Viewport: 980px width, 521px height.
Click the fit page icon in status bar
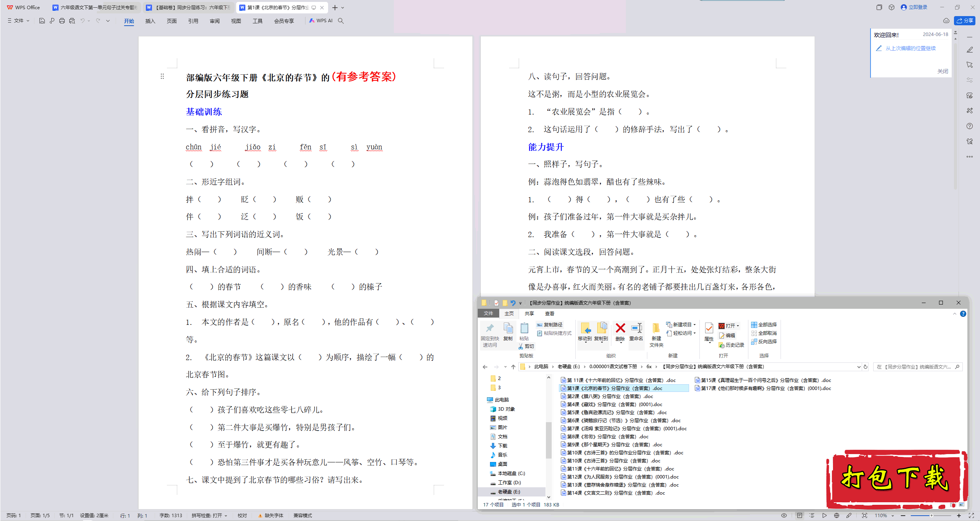(864, 516)
